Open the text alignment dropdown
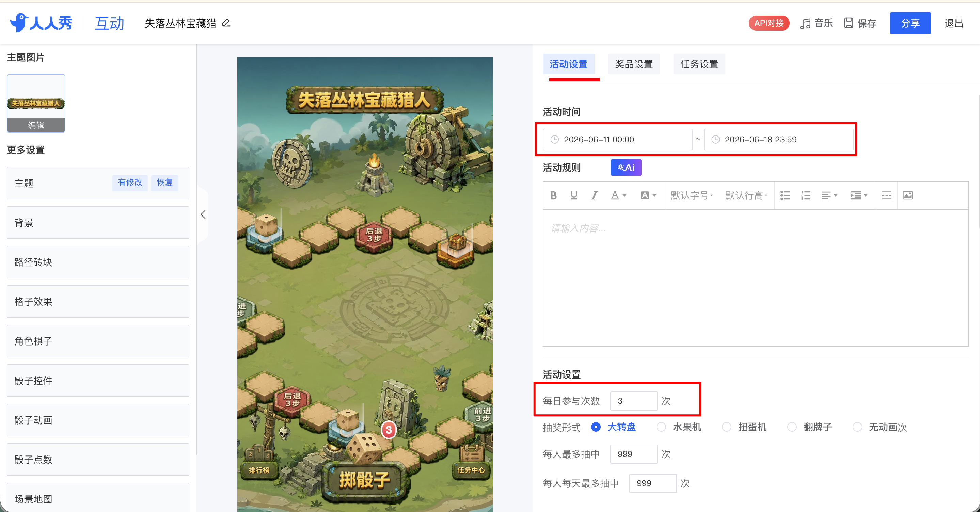 point(829,195)
